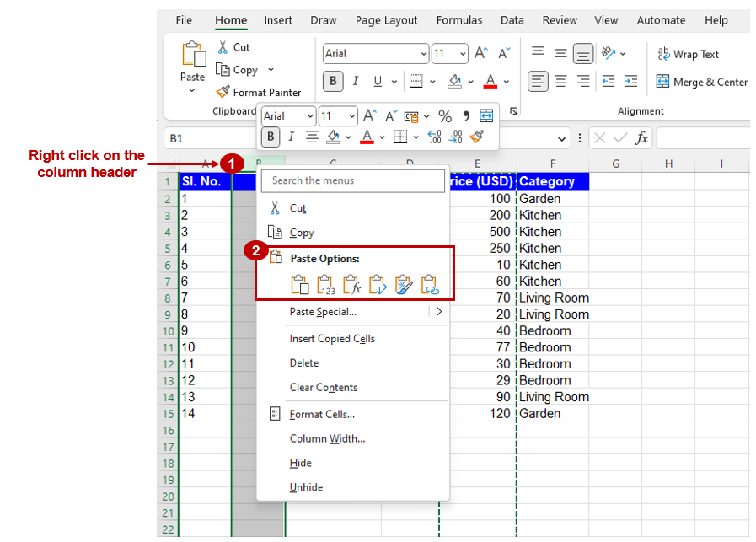Click the Search the menus field

[x=353, y=180]
